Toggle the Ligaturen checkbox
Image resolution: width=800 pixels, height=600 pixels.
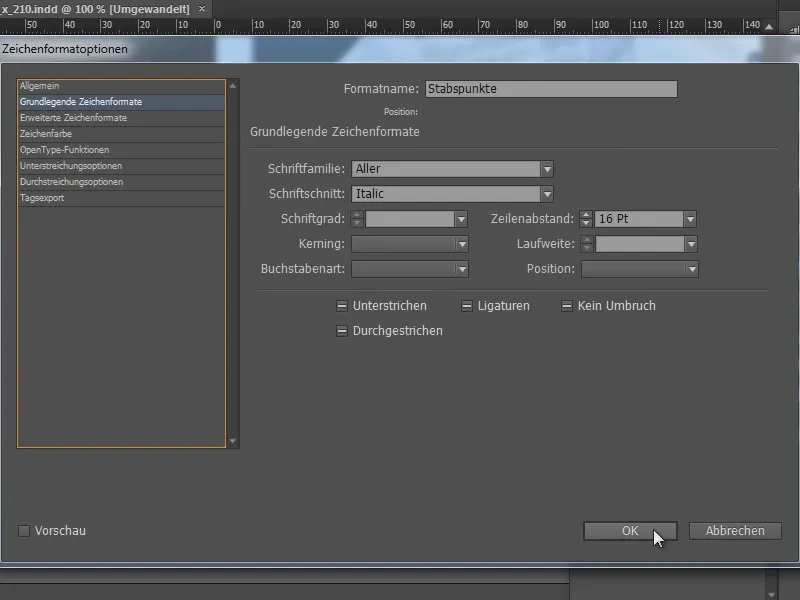pyautogui.click(x=466, y=306)
